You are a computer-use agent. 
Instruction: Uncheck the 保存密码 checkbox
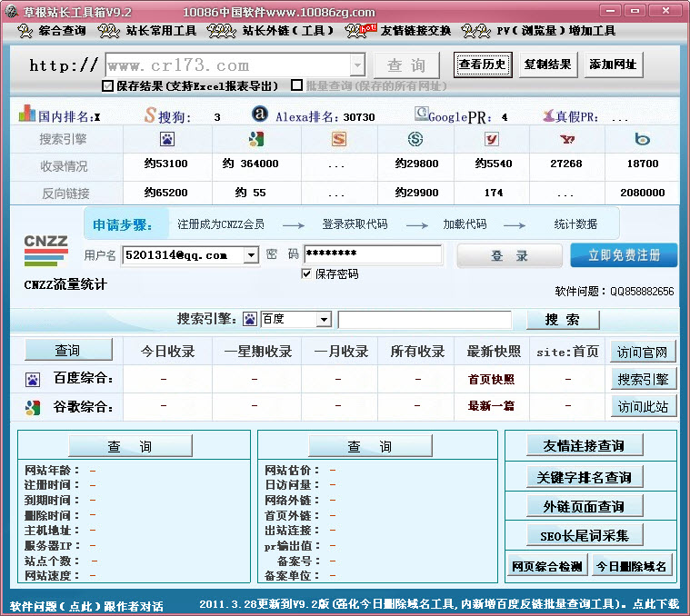[306, 273]
